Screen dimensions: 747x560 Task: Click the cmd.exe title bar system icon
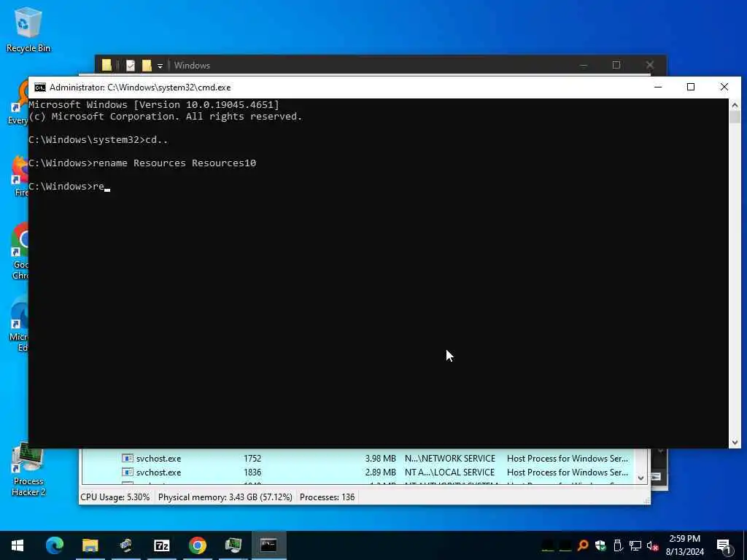tap(40, 87)
